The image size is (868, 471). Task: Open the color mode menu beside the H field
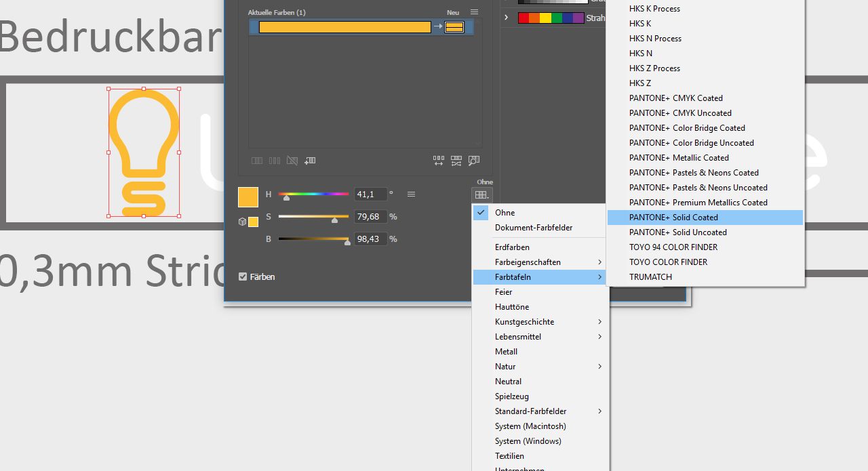pos(411,194)
